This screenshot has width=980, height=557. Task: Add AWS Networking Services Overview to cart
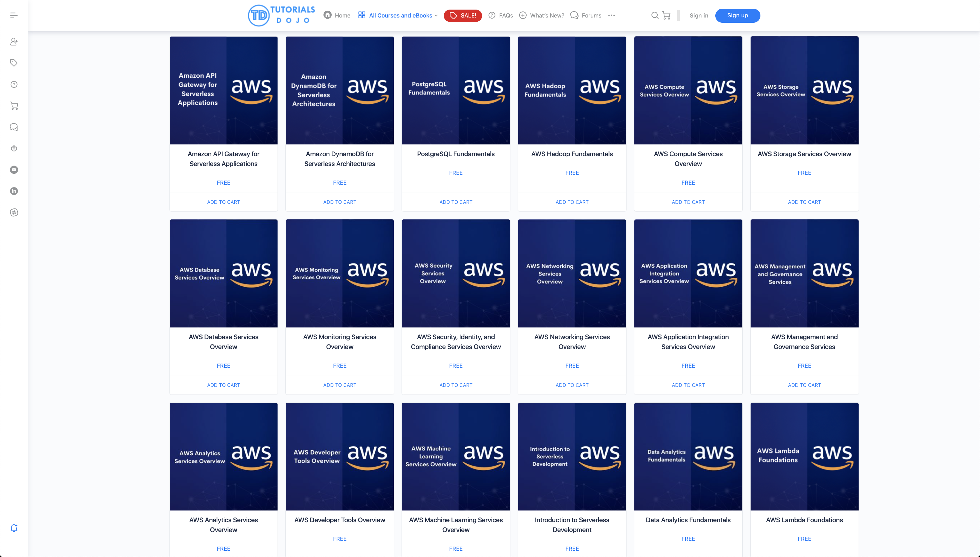572,385
